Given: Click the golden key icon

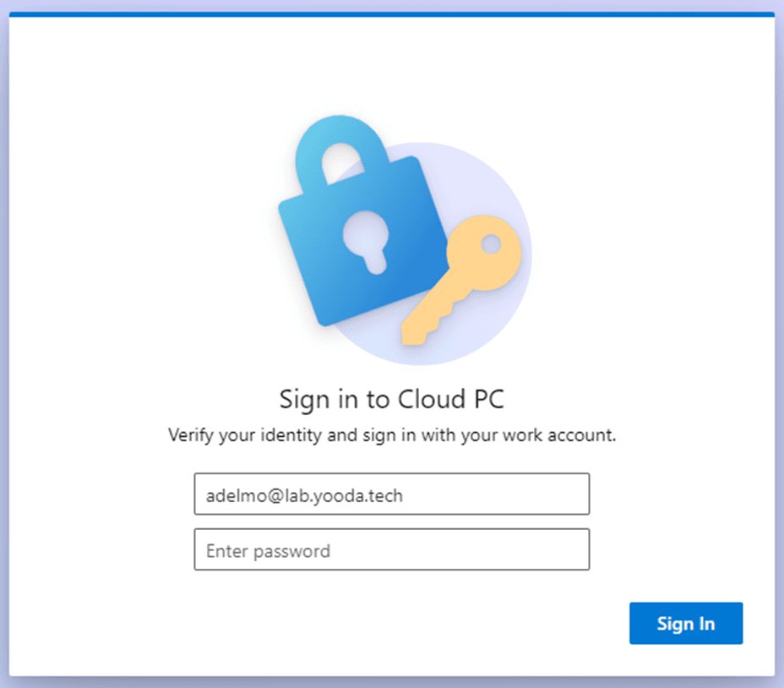Looking at the screenshot, I should [461, 280].
